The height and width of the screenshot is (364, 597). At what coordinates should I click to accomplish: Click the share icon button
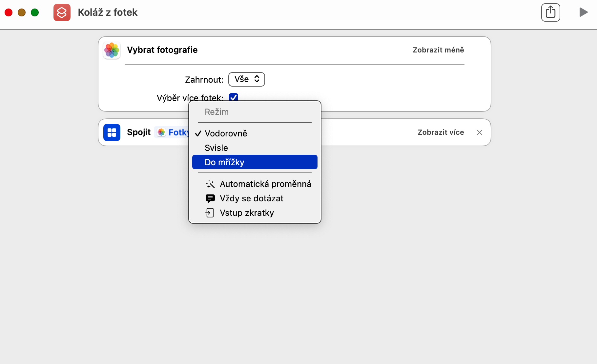(x=550, y=12)
